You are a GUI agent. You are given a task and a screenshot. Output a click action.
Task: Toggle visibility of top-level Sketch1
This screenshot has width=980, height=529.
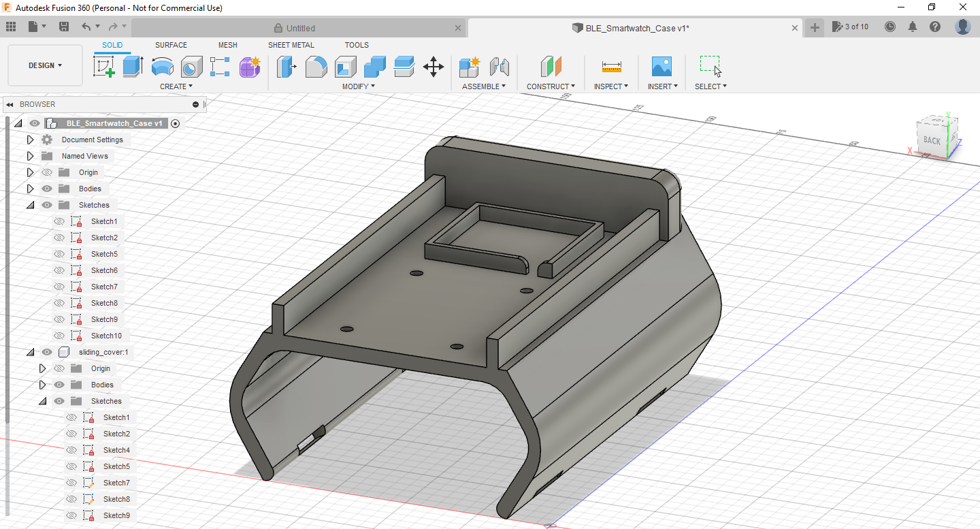pos(59,221)
